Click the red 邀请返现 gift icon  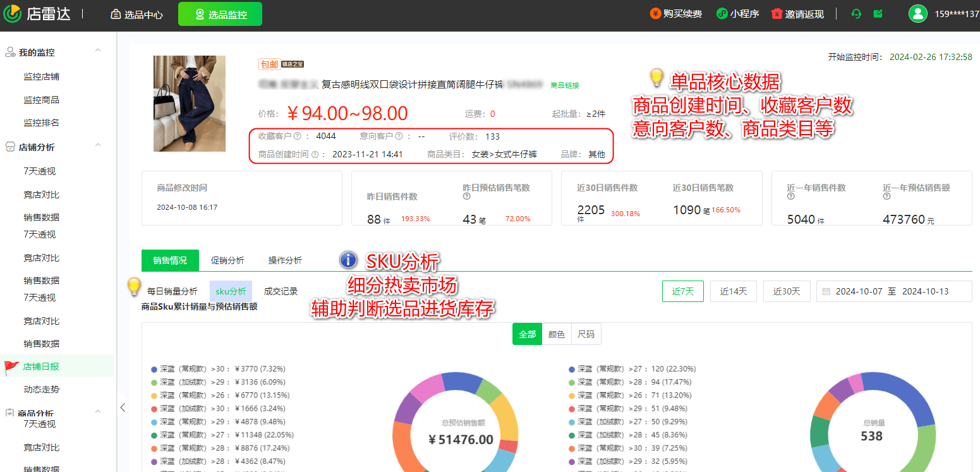coord(777,14)
